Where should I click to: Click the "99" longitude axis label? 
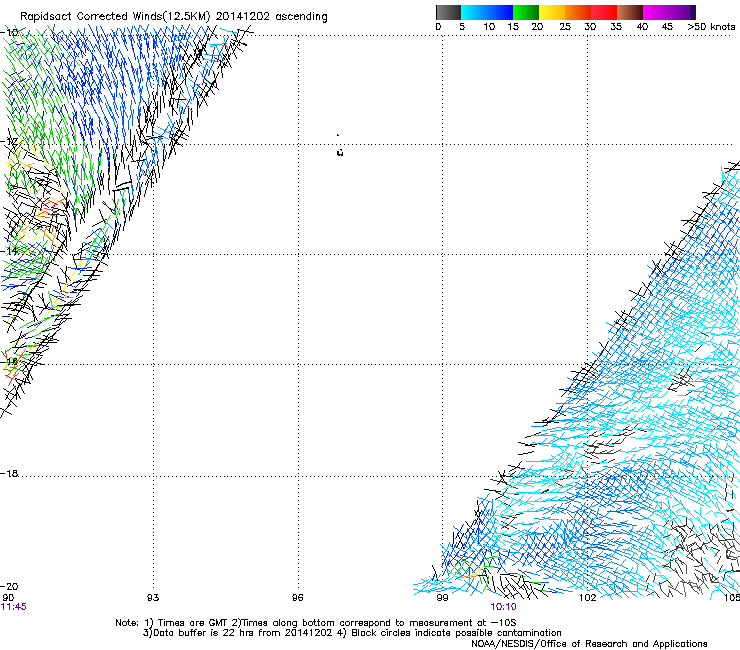click(442, 598)
